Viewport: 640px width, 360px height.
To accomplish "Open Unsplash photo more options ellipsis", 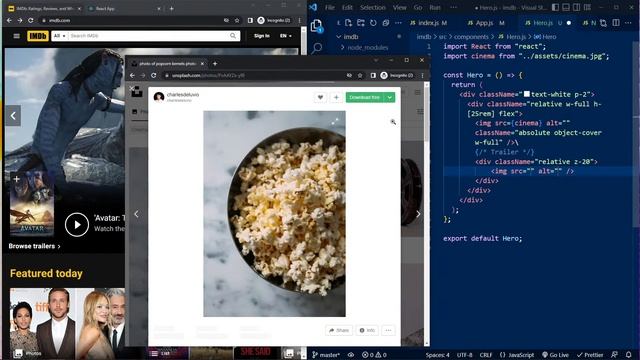I will [388, 330].
